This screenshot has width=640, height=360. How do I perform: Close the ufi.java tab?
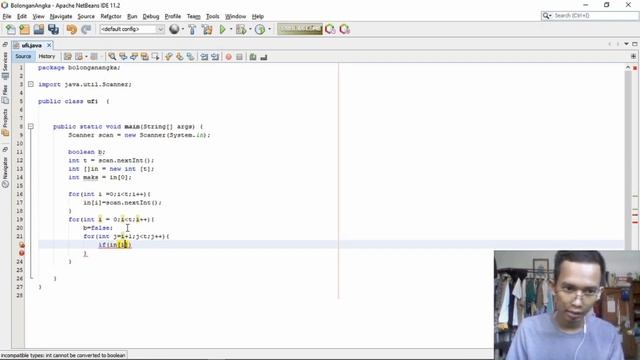point(49,45)
